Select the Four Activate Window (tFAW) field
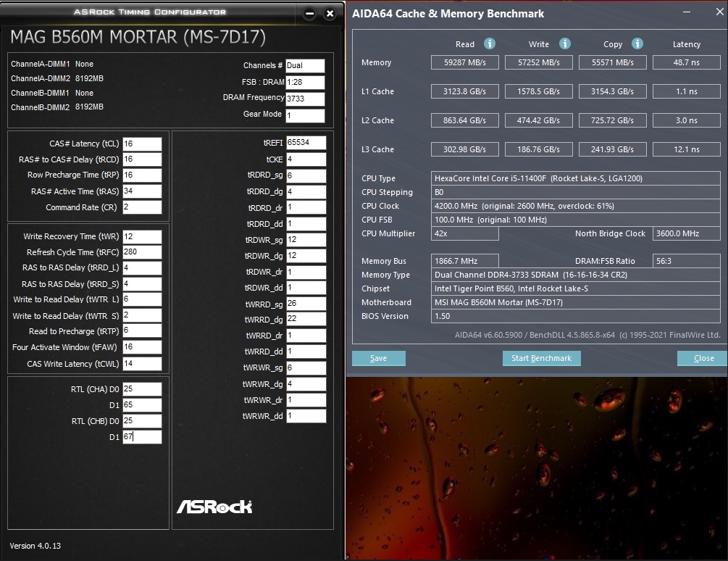The image size is (728, 561). click(x=142, y=347)
